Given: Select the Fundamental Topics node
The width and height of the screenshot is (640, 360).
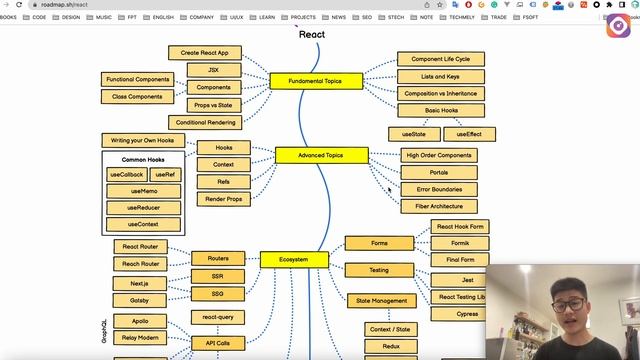Looking at the screenshot, I should click(316, 81).
